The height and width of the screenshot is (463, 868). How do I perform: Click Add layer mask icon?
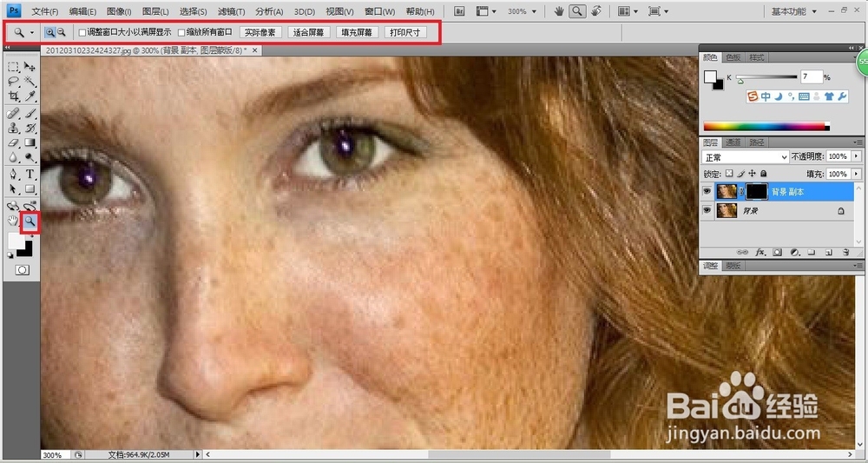(777, 252)
